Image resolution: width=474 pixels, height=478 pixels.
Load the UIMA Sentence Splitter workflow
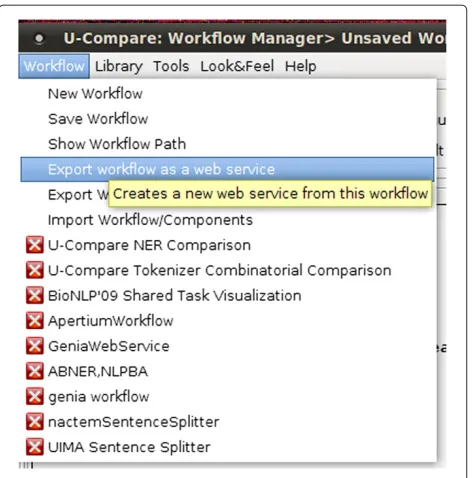228,447
